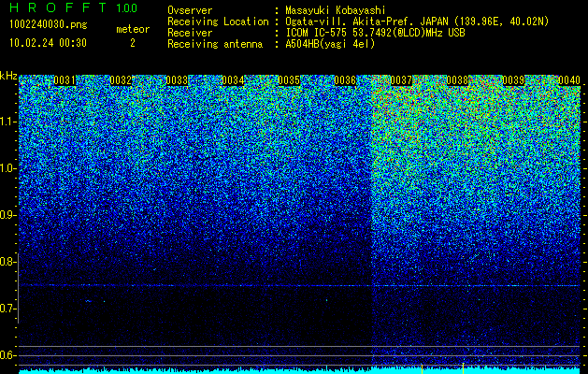The image size is (588, 374).
Task: Click the 0037 time marker
Action: click(401, 80)
